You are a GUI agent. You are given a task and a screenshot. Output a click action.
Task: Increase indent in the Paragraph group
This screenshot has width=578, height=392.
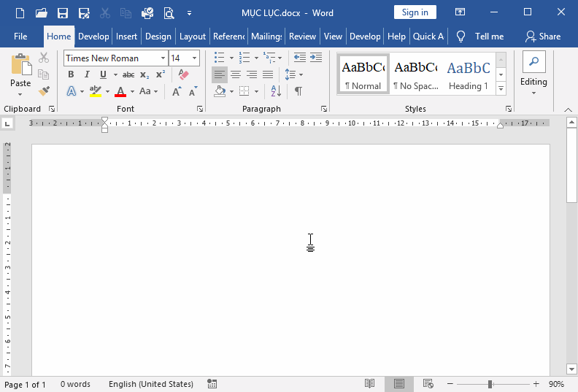316,58
